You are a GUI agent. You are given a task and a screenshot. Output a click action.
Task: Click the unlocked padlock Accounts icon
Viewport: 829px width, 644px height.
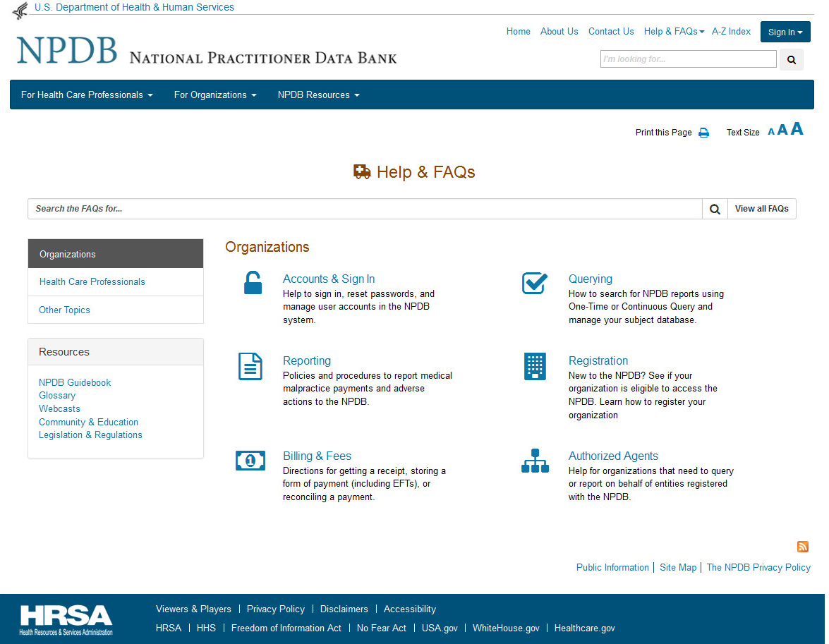coord(253,283)
